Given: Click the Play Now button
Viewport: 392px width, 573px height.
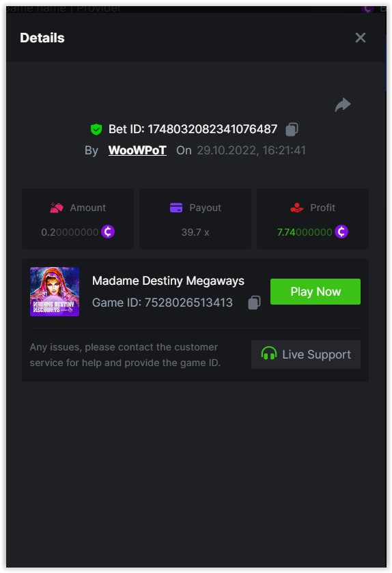Looking at the screenshot, I should (316, 292).
